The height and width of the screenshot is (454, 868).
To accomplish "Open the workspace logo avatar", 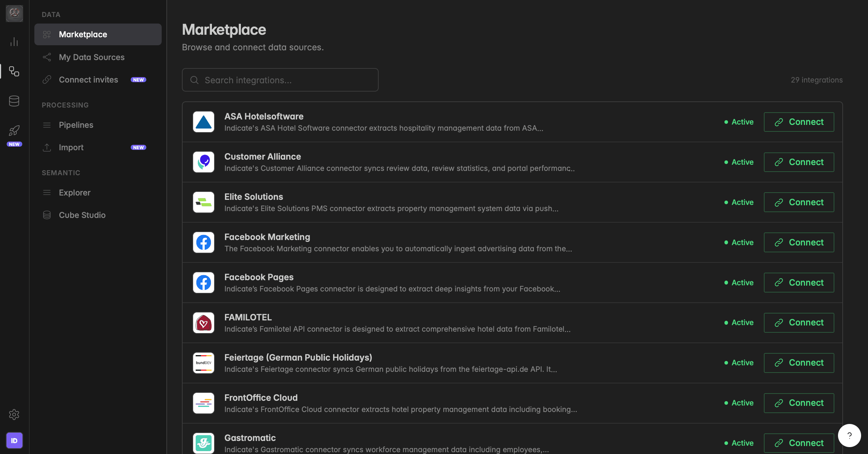I will pyautogui.click(x=14, y=13).
